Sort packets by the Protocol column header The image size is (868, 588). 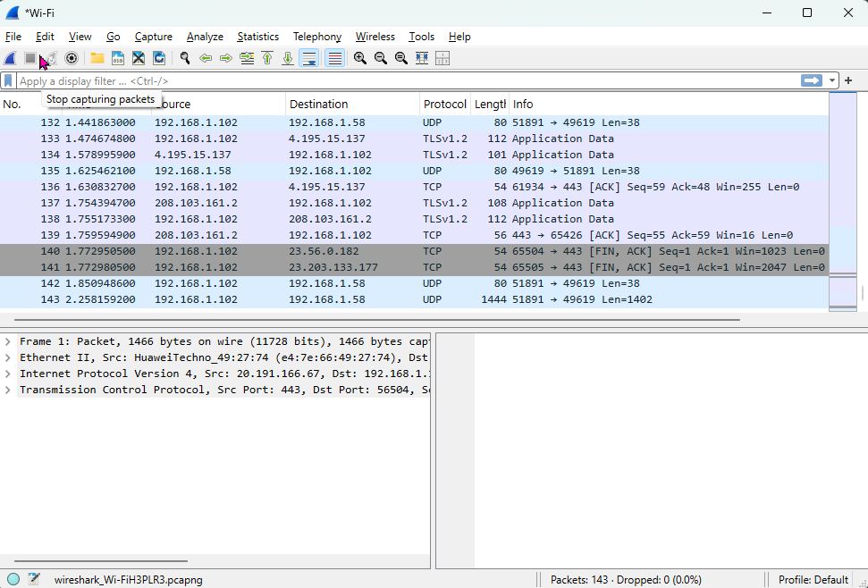[444, 104]
